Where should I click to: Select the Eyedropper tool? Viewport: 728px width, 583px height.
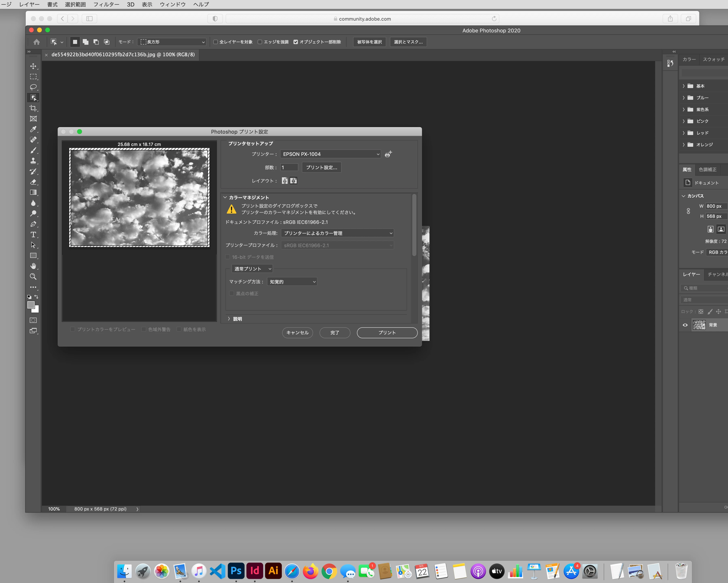(x=33, y=129)
